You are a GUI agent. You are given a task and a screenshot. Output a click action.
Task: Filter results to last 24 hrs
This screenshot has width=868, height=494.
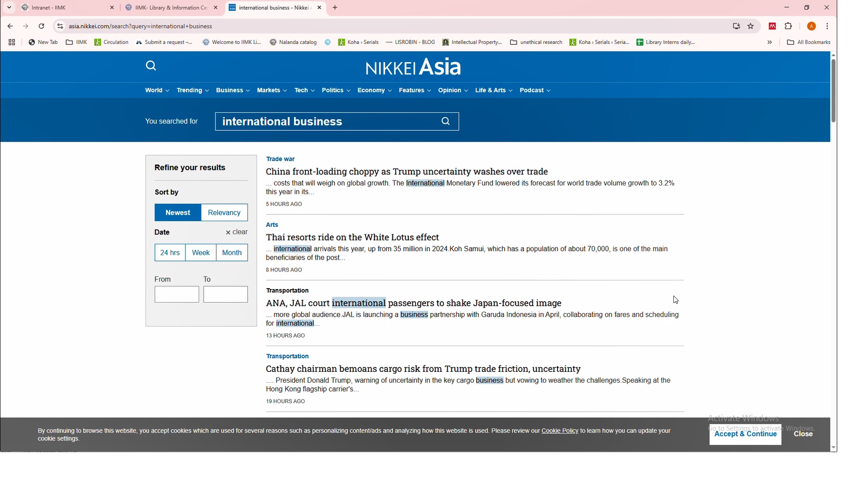coord(170,253)
